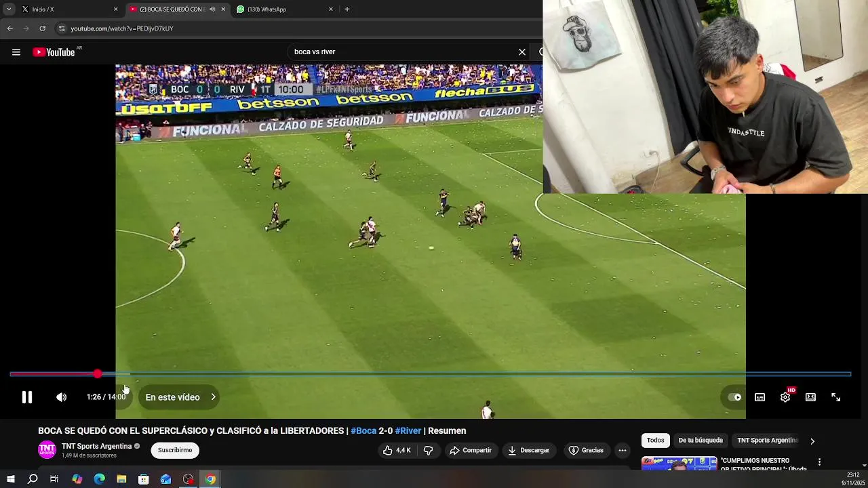Open the YouTube hamburger guide menu

16,52
